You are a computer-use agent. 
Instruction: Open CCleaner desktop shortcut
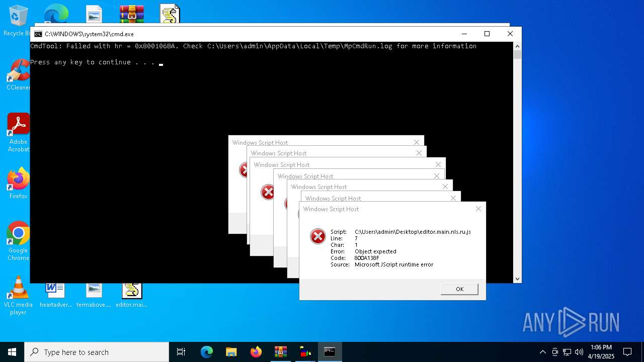tap(18, 74)
